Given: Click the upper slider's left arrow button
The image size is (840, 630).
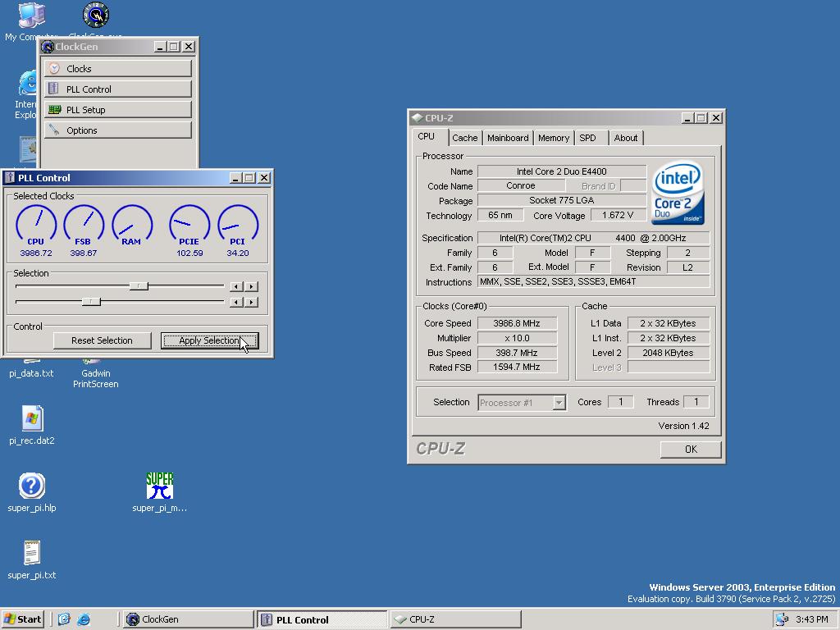Looking at the screenshot, I should pos(235,286).
